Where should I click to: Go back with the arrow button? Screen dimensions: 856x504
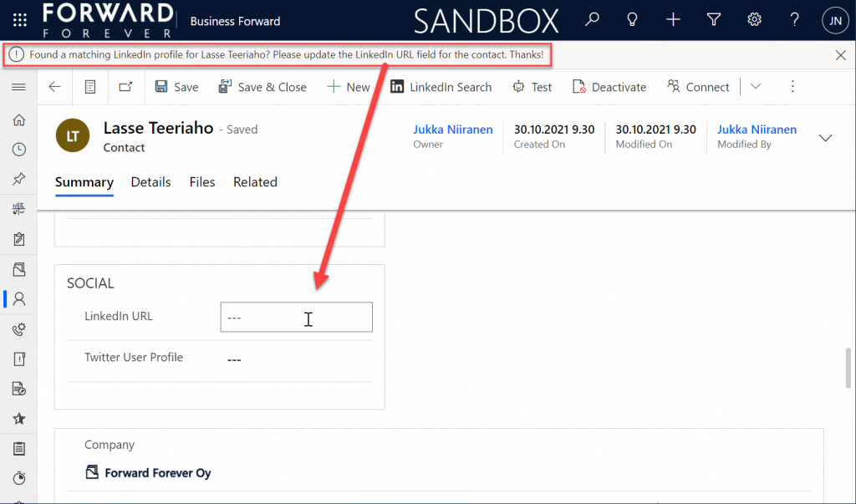54,87
